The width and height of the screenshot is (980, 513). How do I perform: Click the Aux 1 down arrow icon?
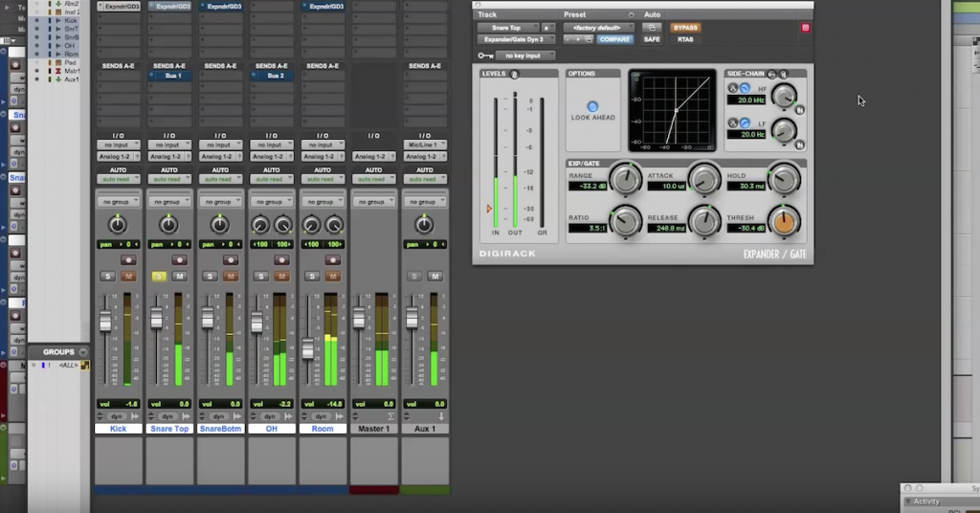coord(441,416)
